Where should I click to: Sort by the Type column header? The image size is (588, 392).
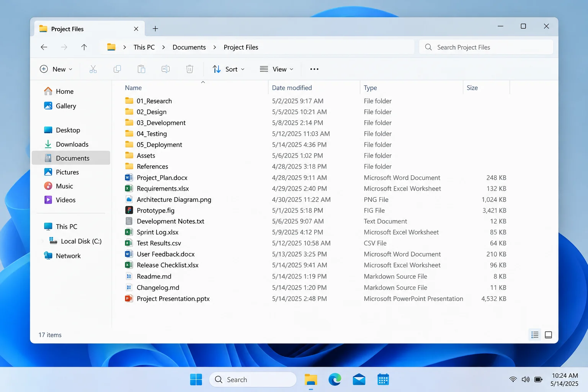[x=370, y=88]
